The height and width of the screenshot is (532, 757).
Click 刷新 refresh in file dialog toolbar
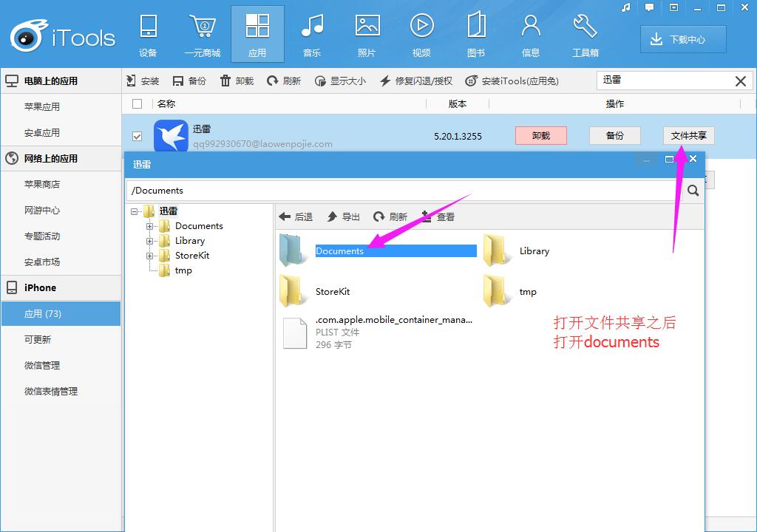coord(390,217)
